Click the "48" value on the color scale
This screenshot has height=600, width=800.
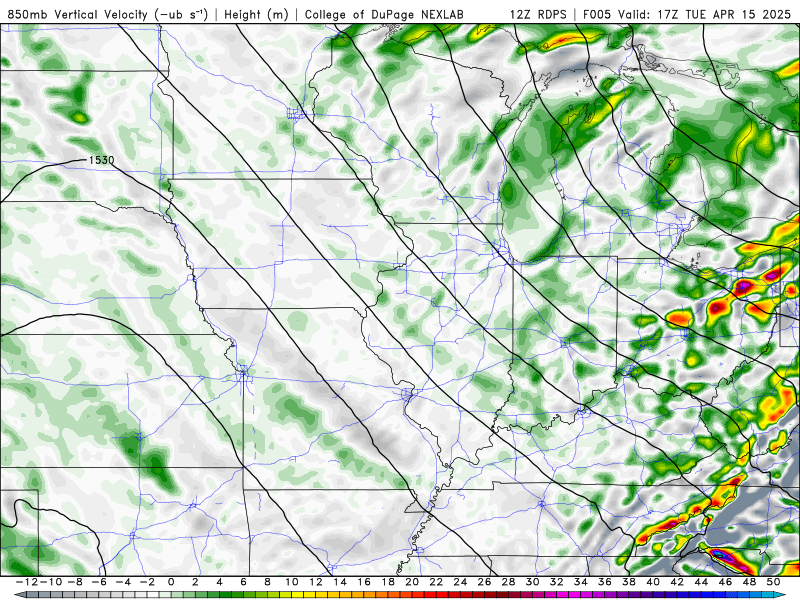coord(749,582)
